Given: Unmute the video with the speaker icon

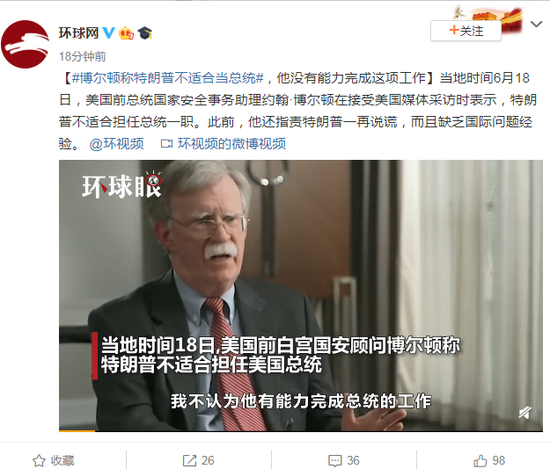Looking at the screenshot, I should [525, 413].
